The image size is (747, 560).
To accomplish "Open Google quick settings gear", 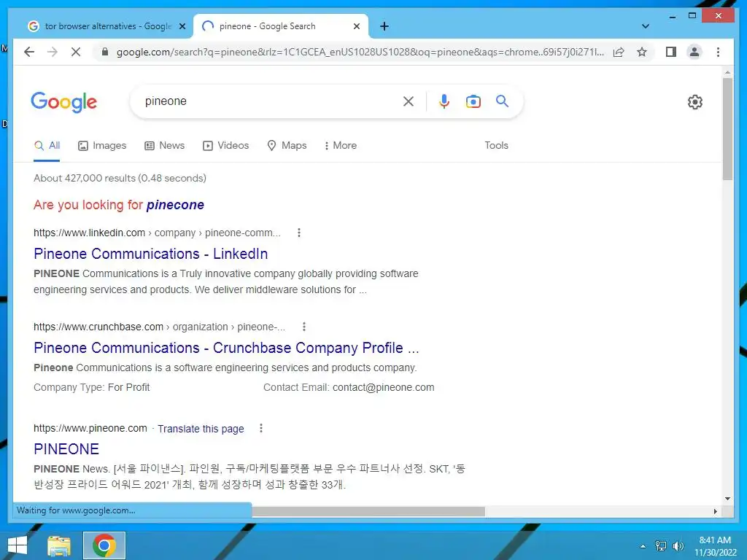I will coord(694,102).
